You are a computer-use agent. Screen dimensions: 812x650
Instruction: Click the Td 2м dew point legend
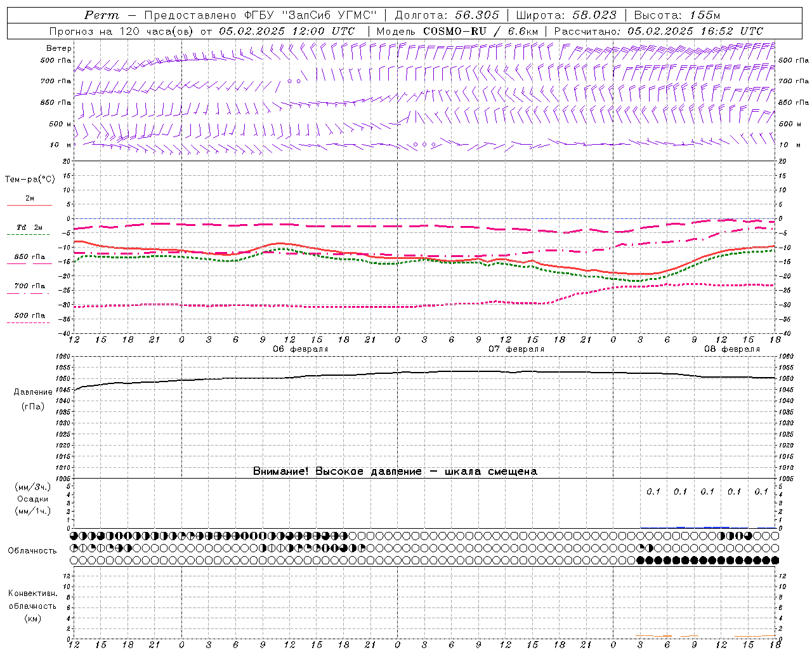(x=29, y=230)
